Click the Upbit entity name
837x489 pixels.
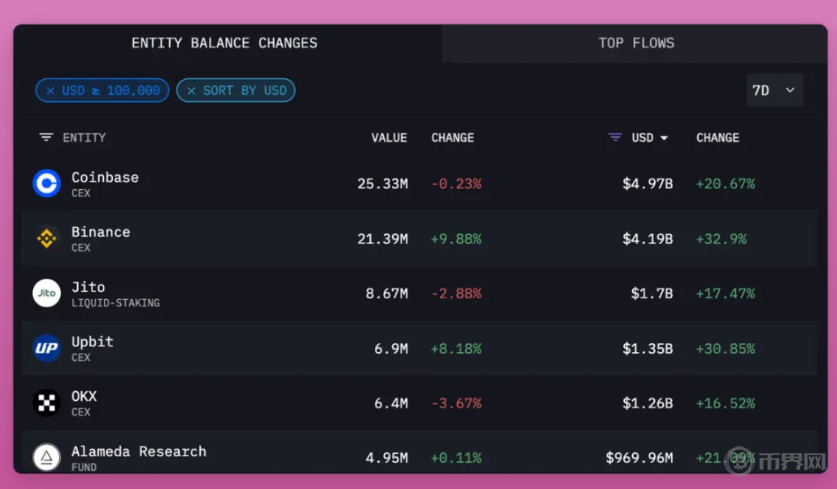tap(93, 342)
